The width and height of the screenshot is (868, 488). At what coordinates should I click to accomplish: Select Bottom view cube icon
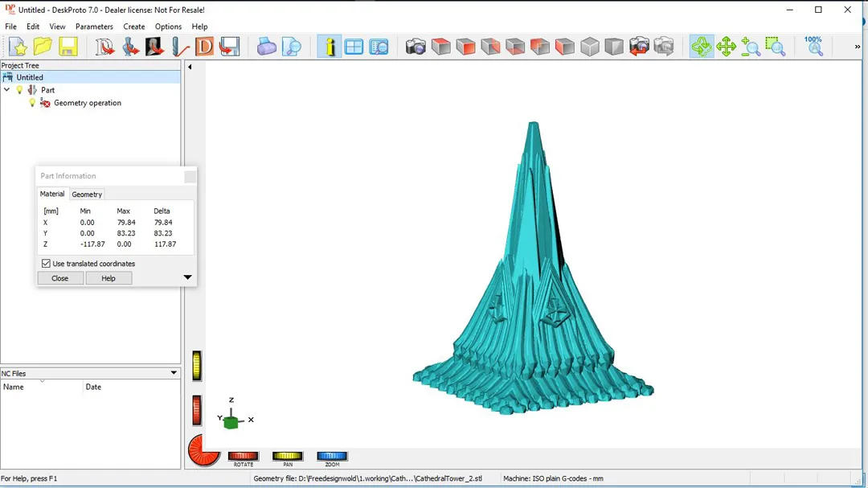coord(515,47)
